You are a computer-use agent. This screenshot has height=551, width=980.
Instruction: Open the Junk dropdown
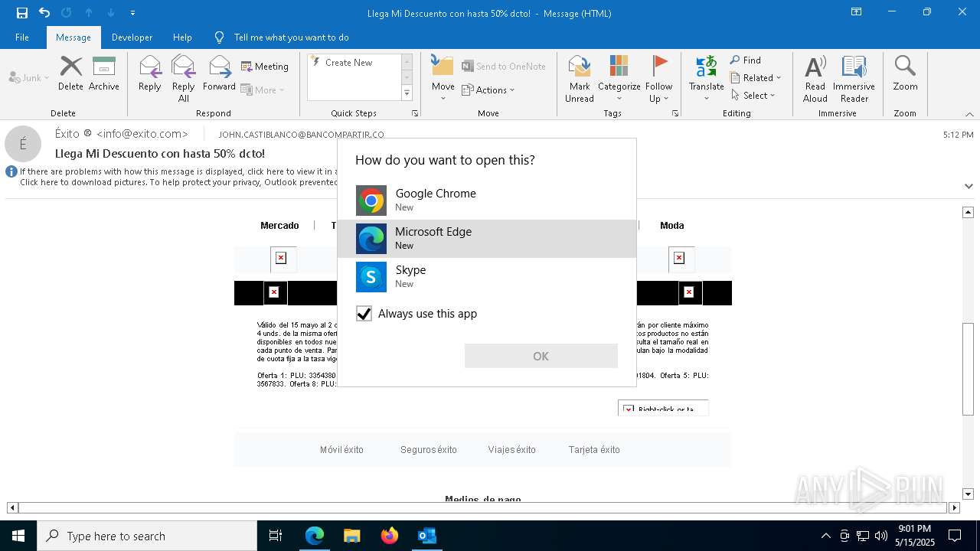[29, 77]
